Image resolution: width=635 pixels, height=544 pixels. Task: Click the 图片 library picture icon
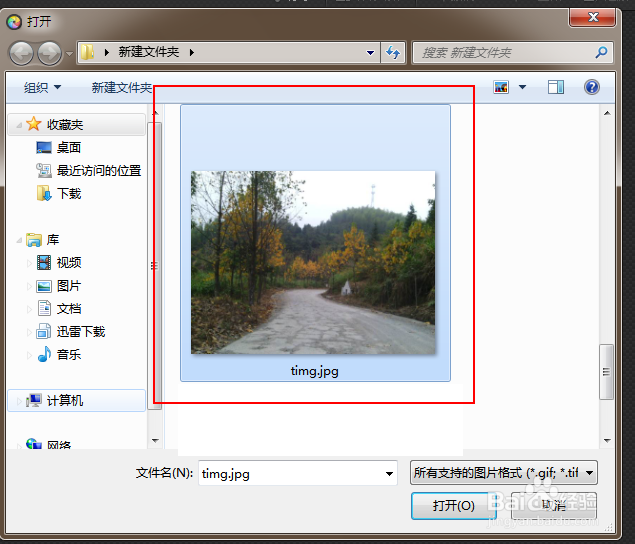44,286
